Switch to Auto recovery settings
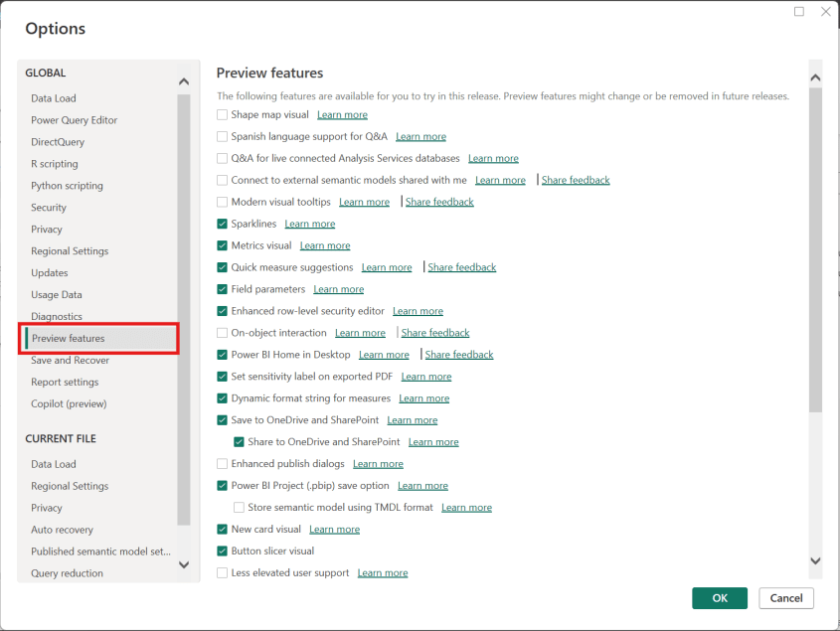This screenshot has width=840, height=631. coord(60,530)
